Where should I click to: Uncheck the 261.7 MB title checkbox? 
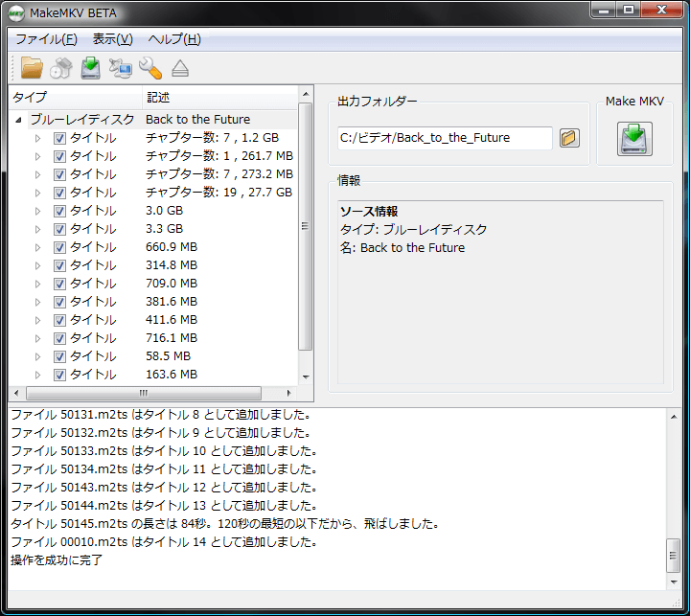[x=59, y=157]
